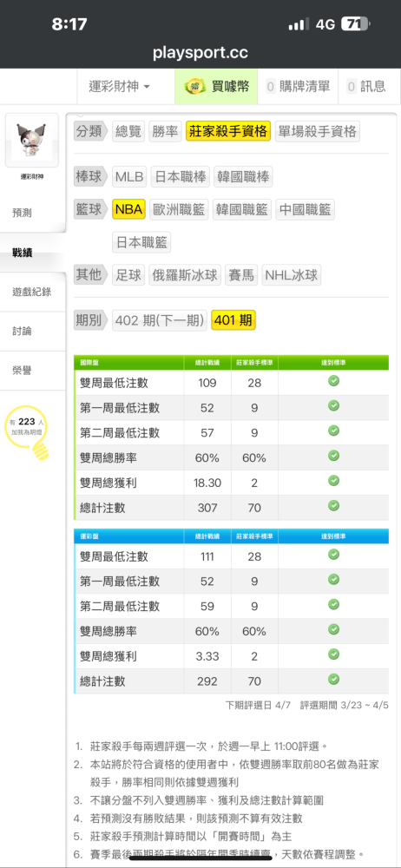Open the 遊戲紀錄 sidebar tab
Screen dimensions: 401x868
pos(33,292)
